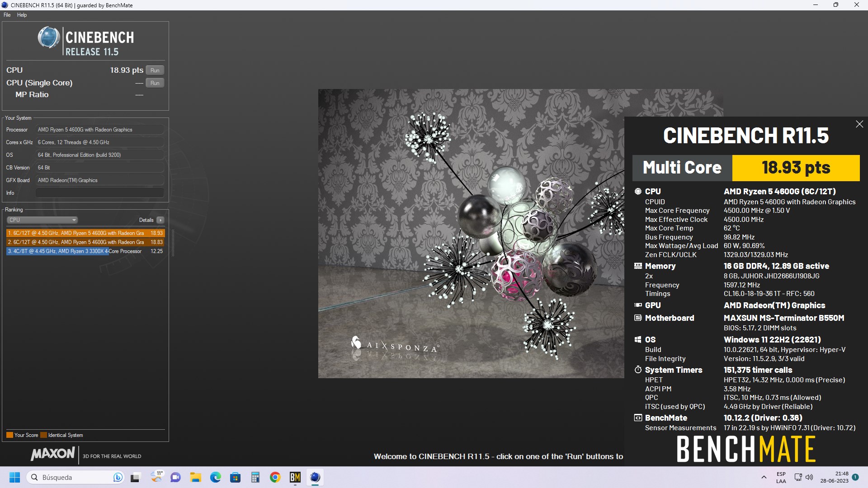Open Microsoft Store from taskbar

(235, 477)
